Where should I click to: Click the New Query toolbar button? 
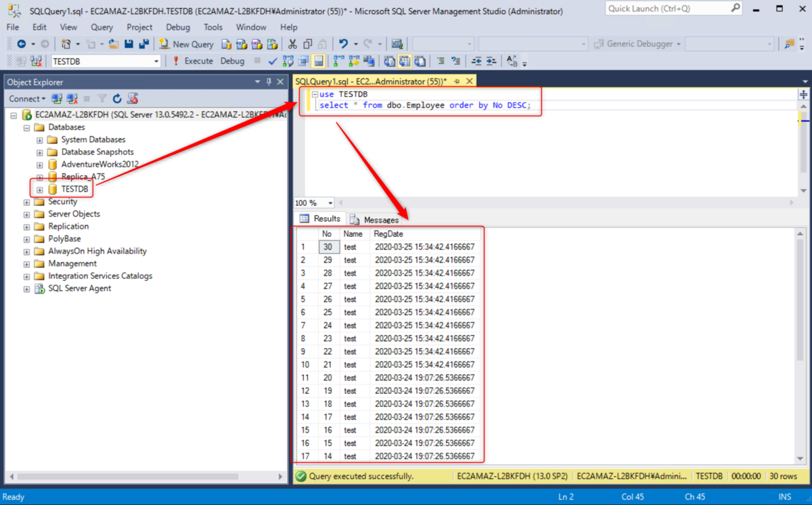(x=186, y=44)
